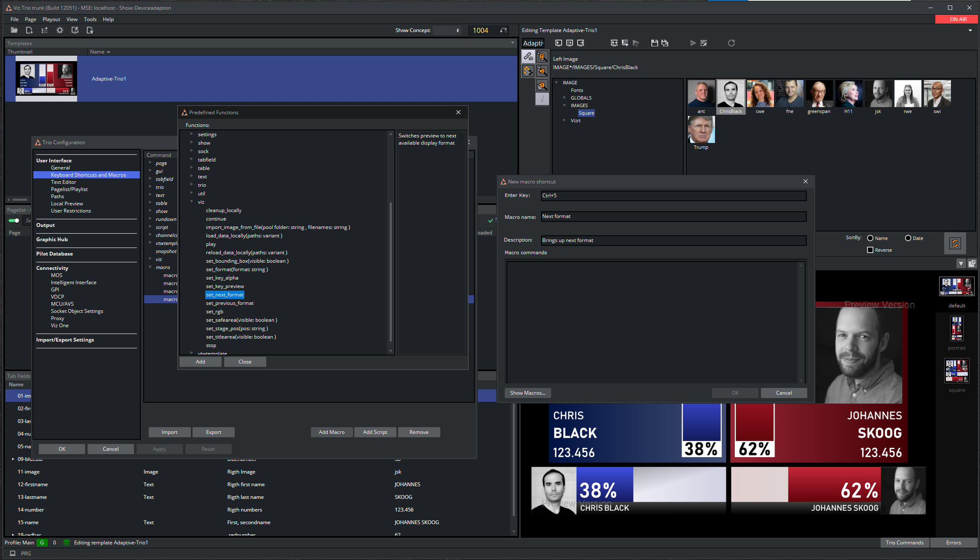Collapse the IMAGE tree root
This screenshot has width=980, height=560.
point(557,82)
